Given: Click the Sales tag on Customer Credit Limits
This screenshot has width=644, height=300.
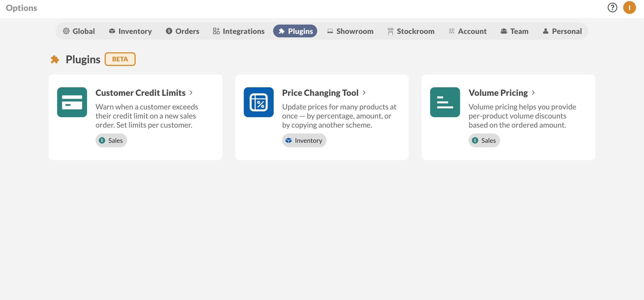Looking at the screenshot, I should [x=111, y=140].
